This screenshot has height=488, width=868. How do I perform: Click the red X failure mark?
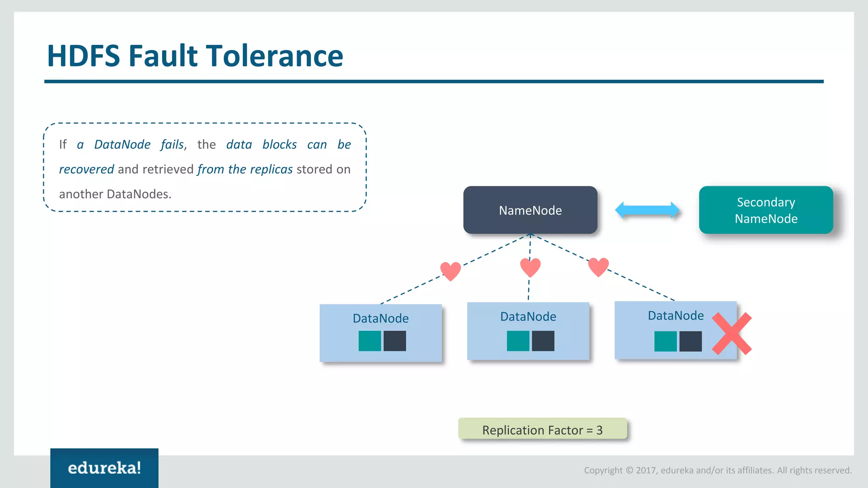(x=732, y=334)
